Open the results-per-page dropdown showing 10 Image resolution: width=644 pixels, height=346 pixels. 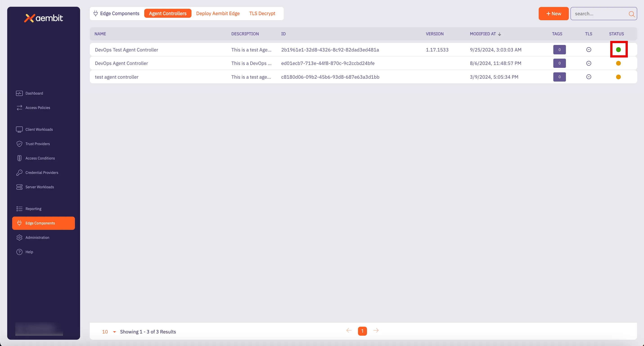(108, 332)
